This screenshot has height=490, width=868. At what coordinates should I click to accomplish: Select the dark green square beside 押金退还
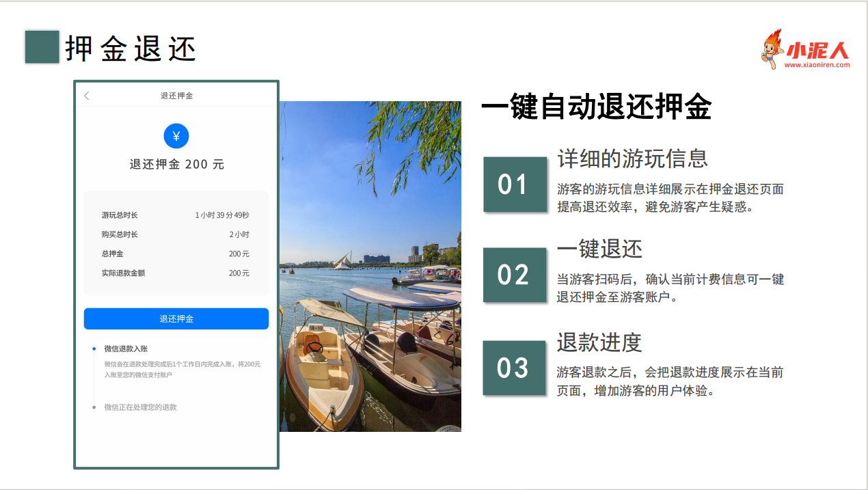tap(42, 46)
